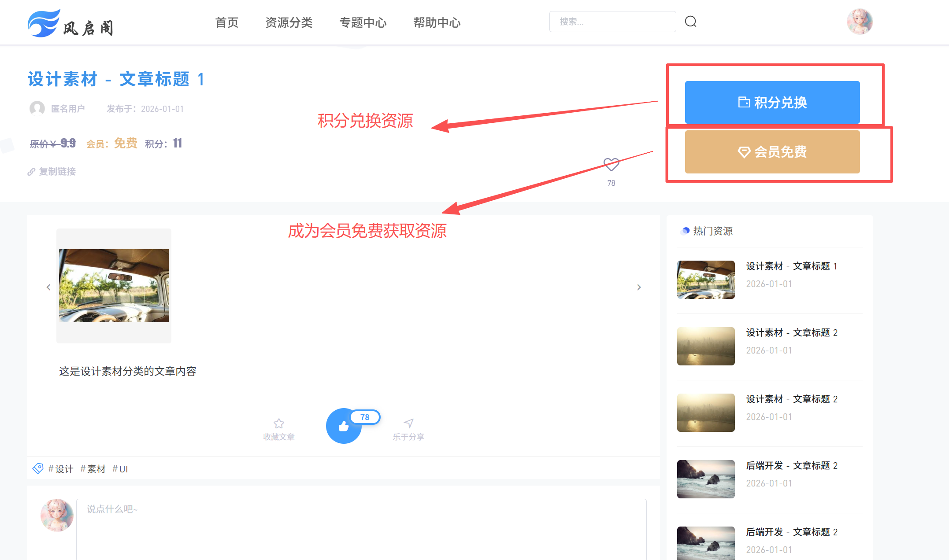Open the 专题中心 nav item
Image resolution: width=949 pixels, height=560 pixels.
[363, 22]
